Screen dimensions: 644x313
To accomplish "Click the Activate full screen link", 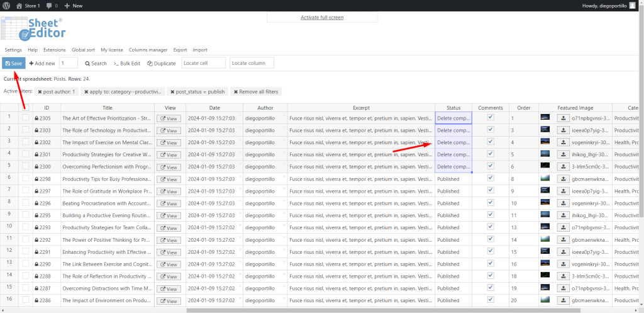I will pos(322,17).
